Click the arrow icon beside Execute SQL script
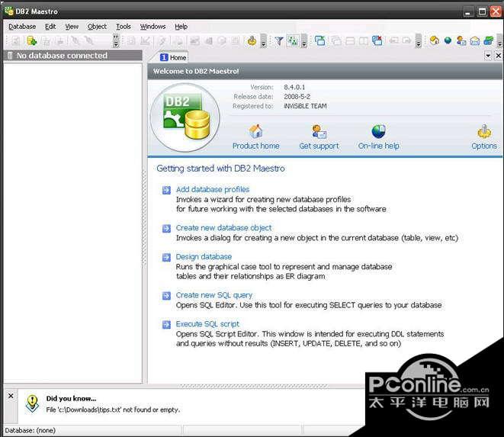The width and height of the screenshot is (504, 437). [x=166, y=325]
